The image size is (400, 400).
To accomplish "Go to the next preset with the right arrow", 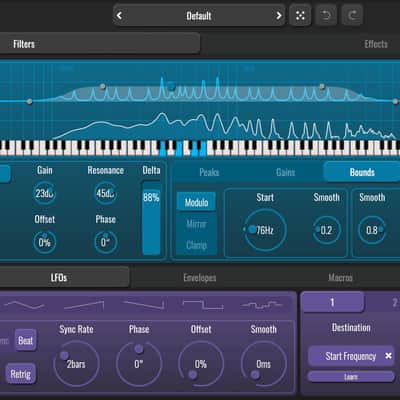I will point(279,15).
